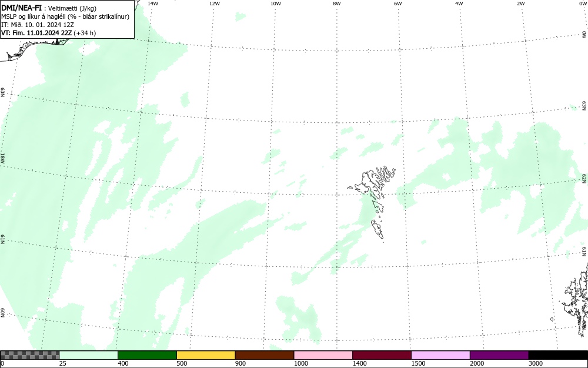Click the legend value 2000
The image size is (588, 368).
coord(477,363)
